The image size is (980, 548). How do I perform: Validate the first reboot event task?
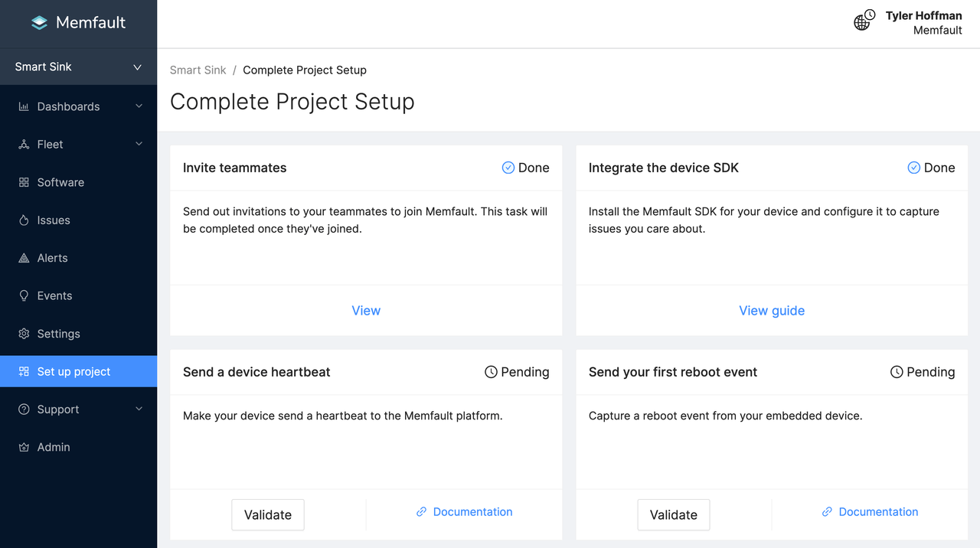click(x=673, y=515)
